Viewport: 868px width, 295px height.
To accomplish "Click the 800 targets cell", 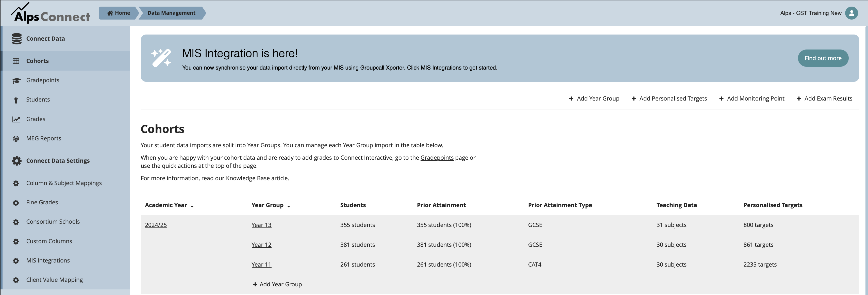I will tap(758, 225).
